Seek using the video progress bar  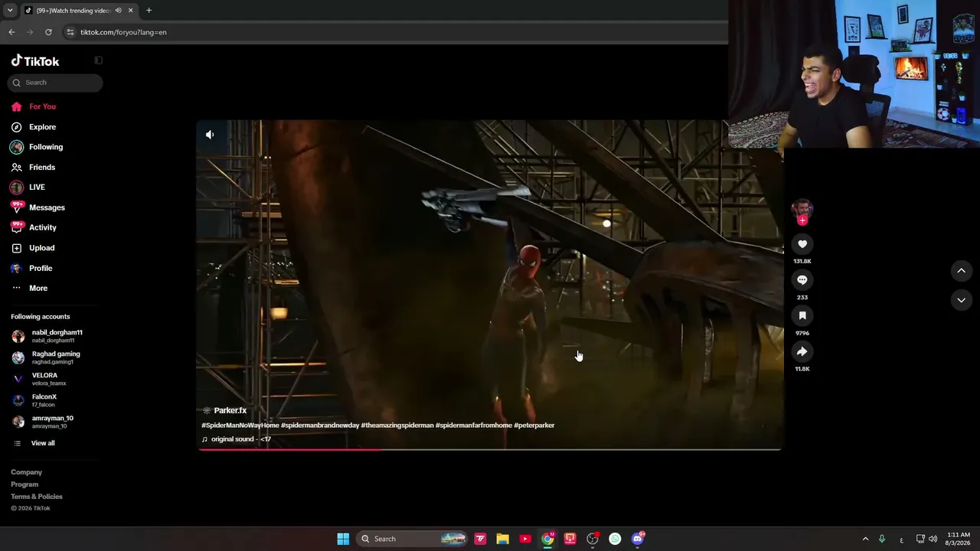tap(490, 449)
